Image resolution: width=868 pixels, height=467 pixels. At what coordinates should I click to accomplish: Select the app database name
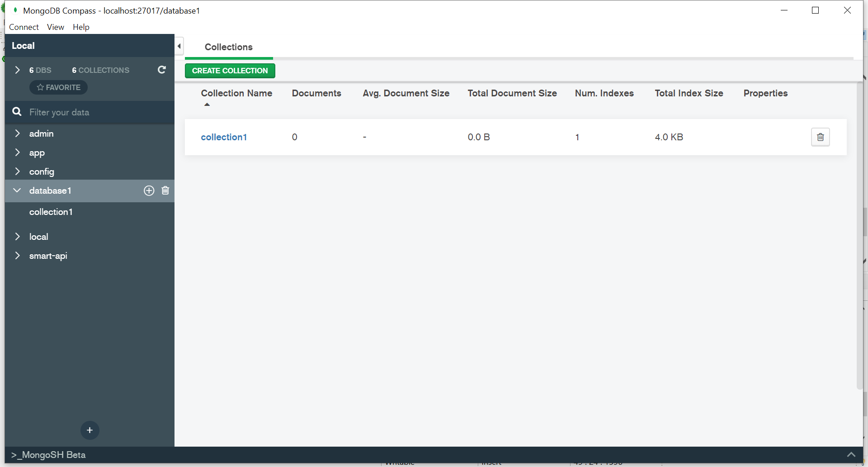click(x=37, y=153)
